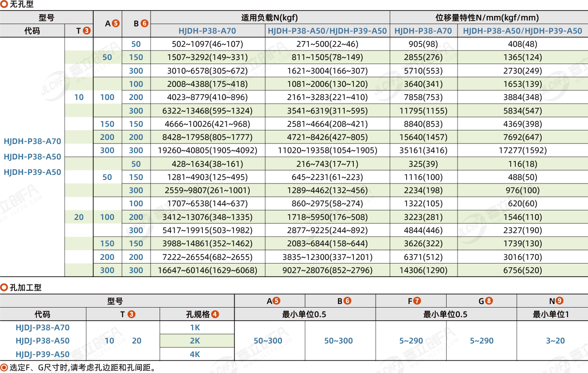Image resolution: width=588 pixels, height=373 pixels.
Task: Select the load cell 19260~40805(1905~4092)
Action: pos(207,150)
